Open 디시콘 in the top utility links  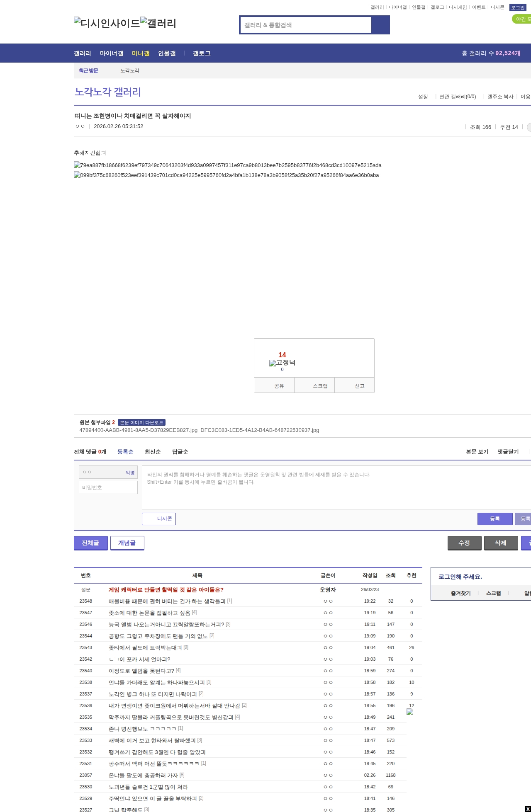(497, 7)
